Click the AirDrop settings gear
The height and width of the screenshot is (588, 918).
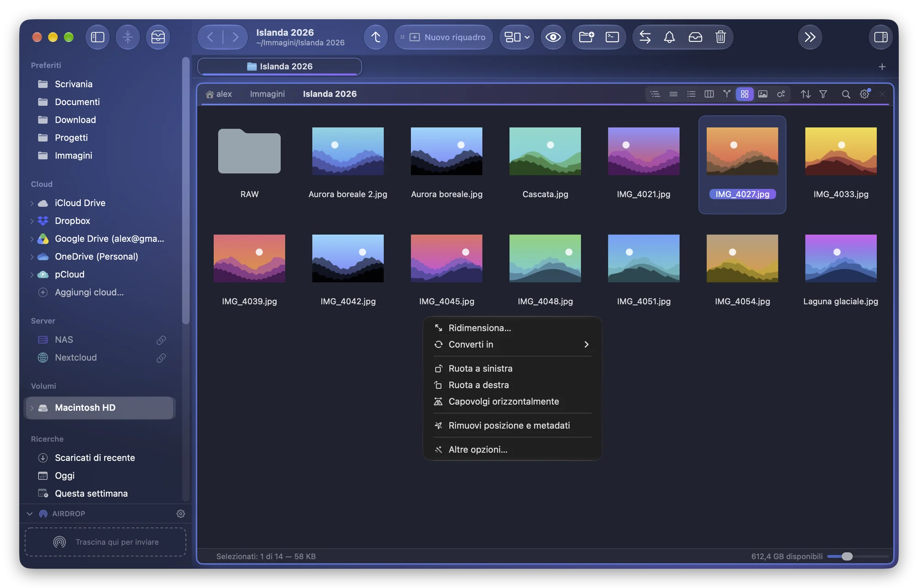181,514
